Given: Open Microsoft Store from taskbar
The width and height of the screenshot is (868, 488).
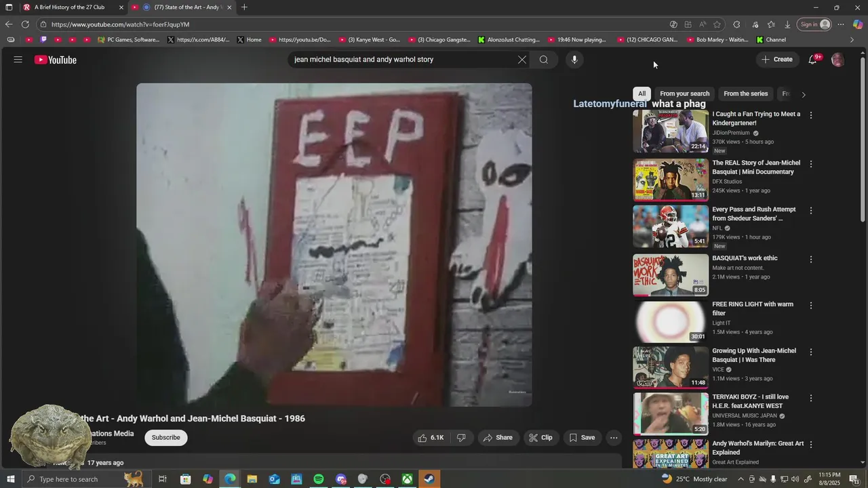Looking at the screenshot, I should 185,479.
